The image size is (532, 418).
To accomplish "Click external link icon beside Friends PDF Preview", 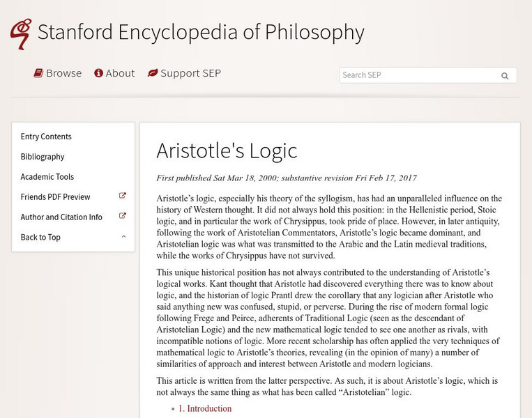I will click(x=123, y=196).
